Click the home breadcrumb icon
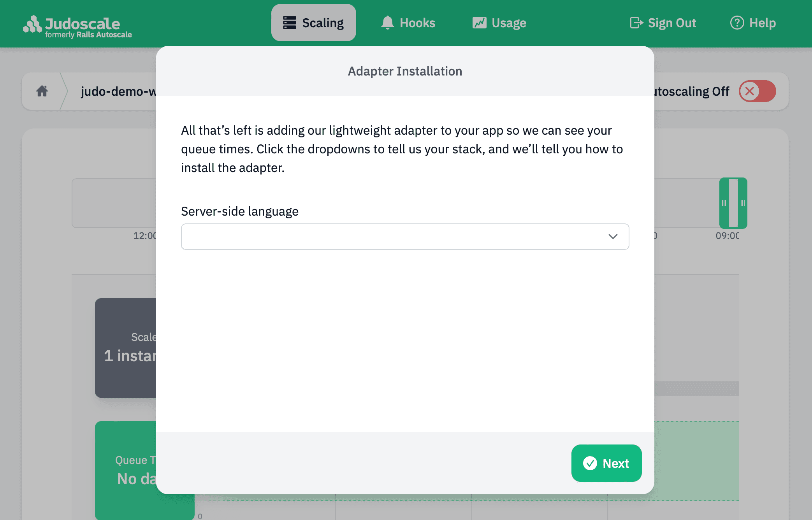 click(x=42, y=91)
